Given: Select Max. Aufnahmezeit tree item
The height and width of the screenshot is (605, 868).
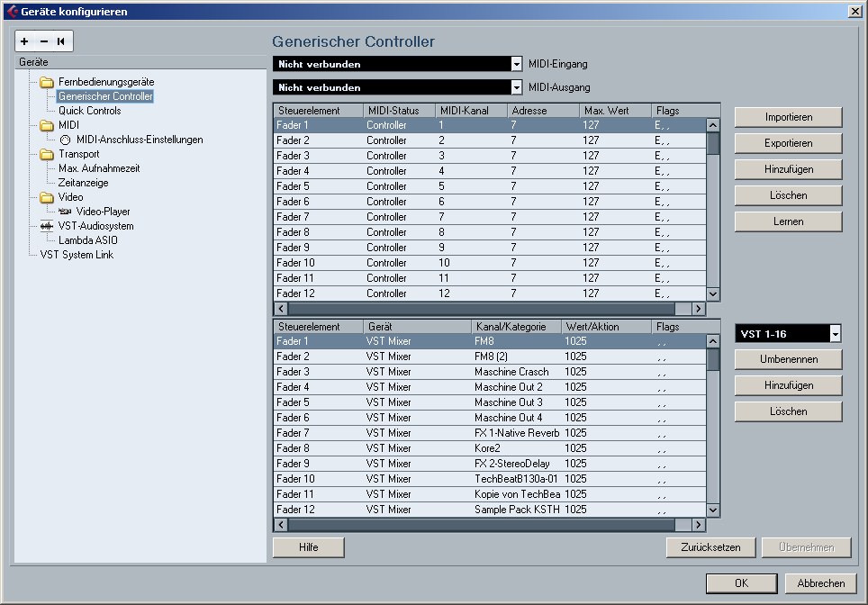Looking at the screenshot, I should pyautogui.click(x=99, y=168).
